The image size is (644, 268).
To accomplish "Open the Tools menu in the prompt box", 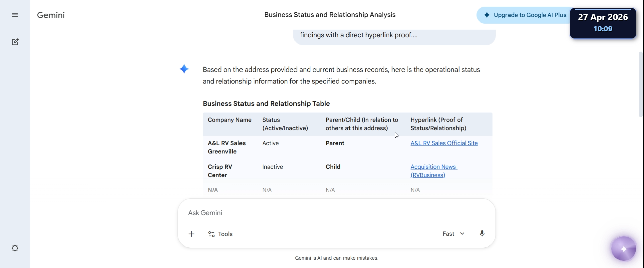I will click(220, 234).
